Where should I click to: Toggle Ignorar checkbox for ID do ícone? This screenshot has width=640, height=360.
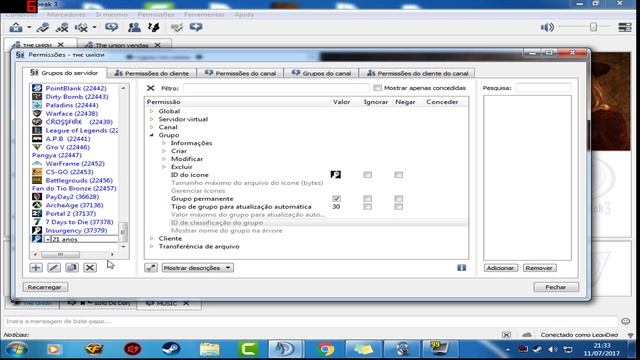[x=367, y=175]
